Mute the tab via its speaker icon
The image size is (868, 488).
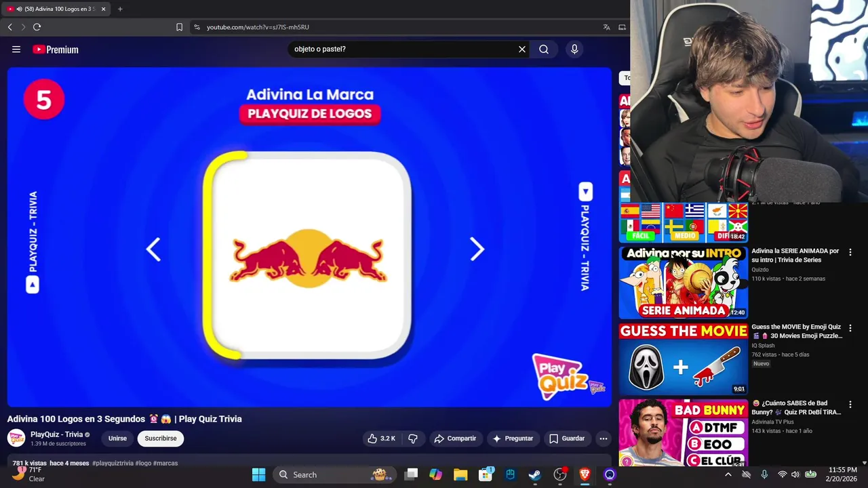[18, 9]
